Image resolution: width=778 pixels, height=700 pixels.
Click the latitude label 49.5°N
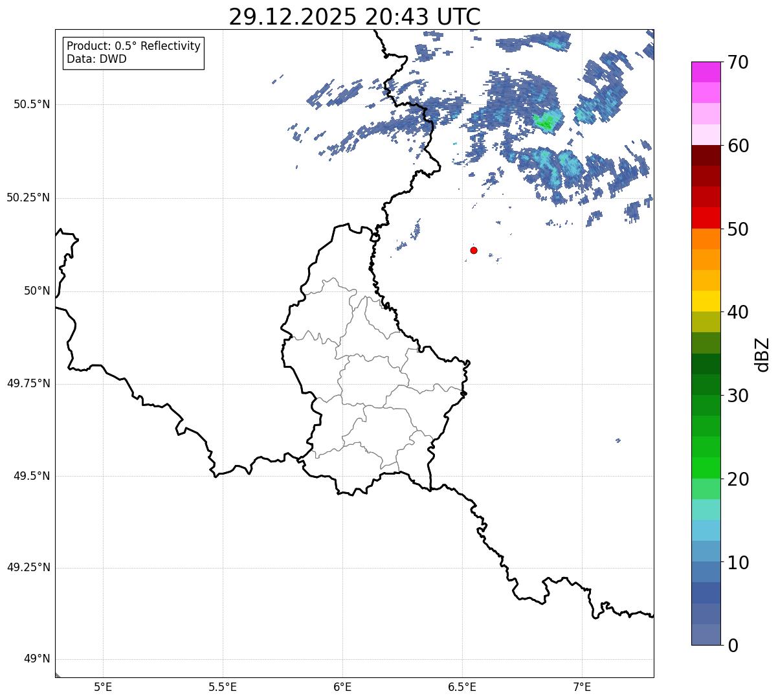(x=32, y=477)
